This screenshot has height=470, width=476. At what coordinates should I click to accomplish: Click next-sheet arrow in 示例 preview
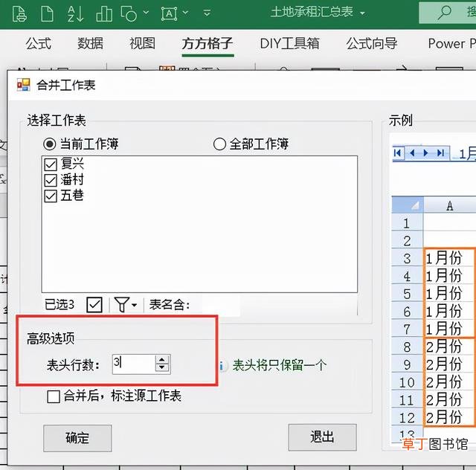click(426, 152)
